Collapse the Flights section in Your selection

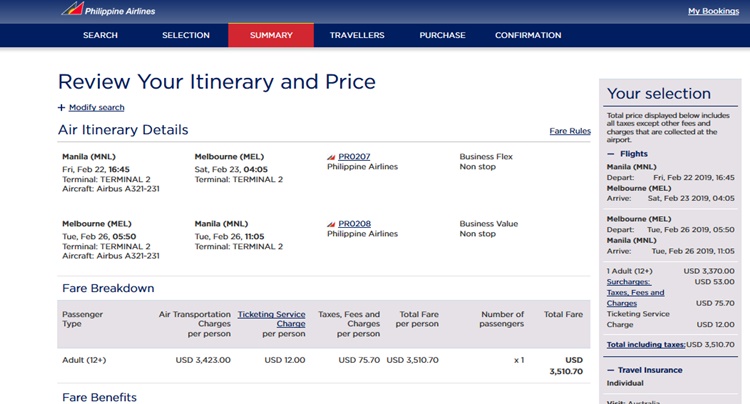coord(610,154)
